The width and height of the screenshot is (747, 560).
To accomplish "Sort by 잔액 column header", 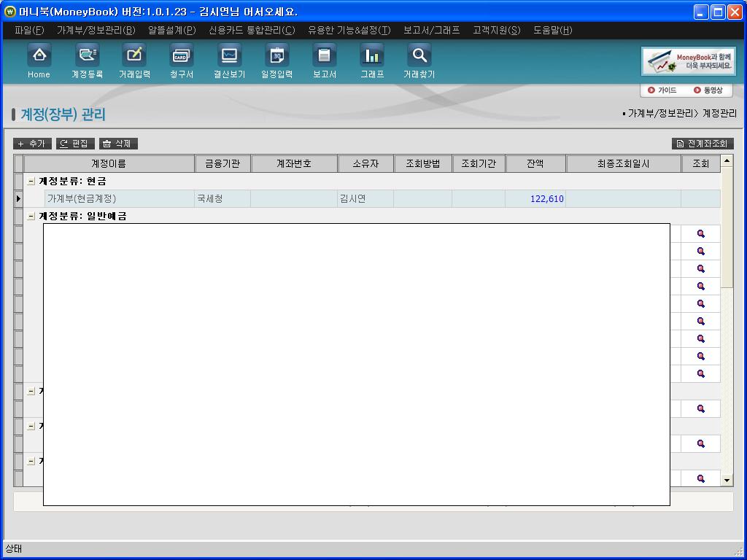I will (535, 163).
